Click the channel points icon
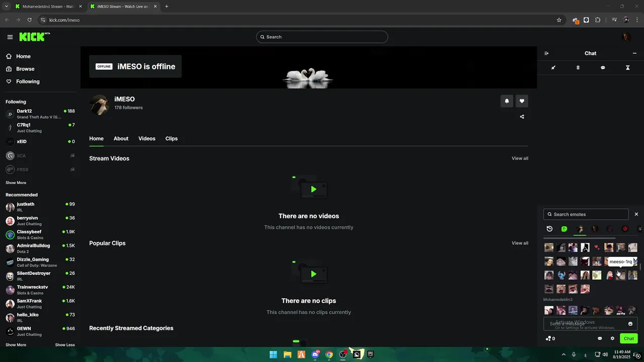 (x=548, y=338)
